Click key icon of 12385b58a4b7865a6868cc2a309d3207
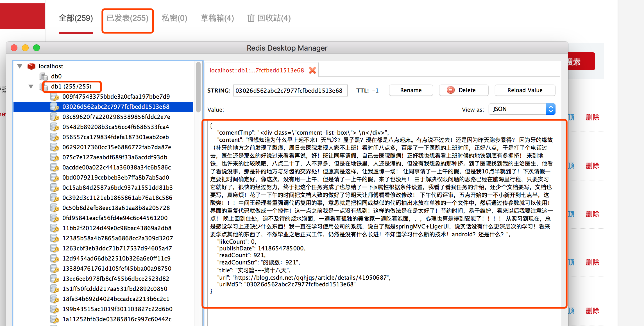This screenshot has width=644, height=326. click(54, 238)
